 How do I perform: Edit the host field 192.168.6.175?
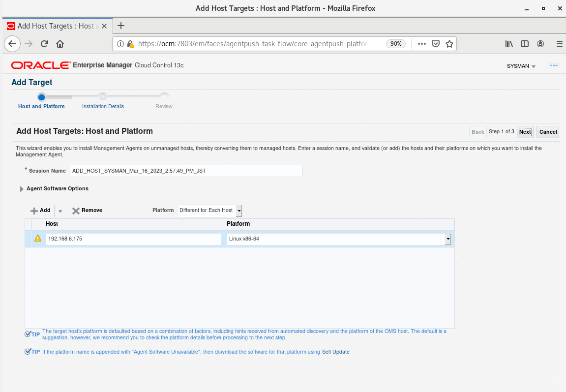click(x=134, y=239)
